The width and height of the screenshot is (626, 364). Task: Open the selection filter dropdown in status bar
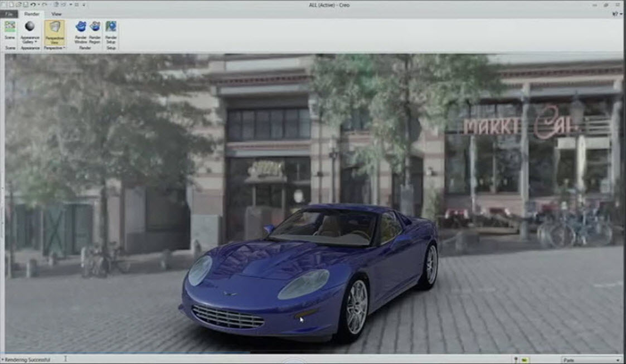point(591,360)
